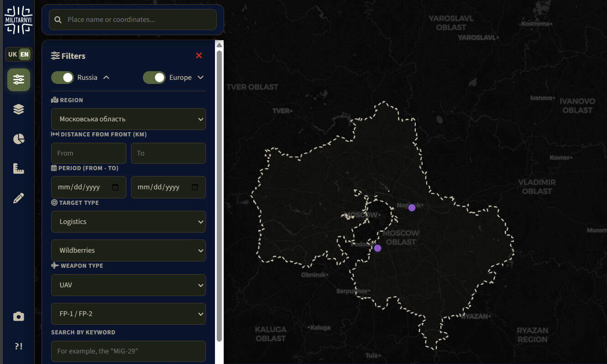
Task: Click the distance To input field
Action: 168,153
